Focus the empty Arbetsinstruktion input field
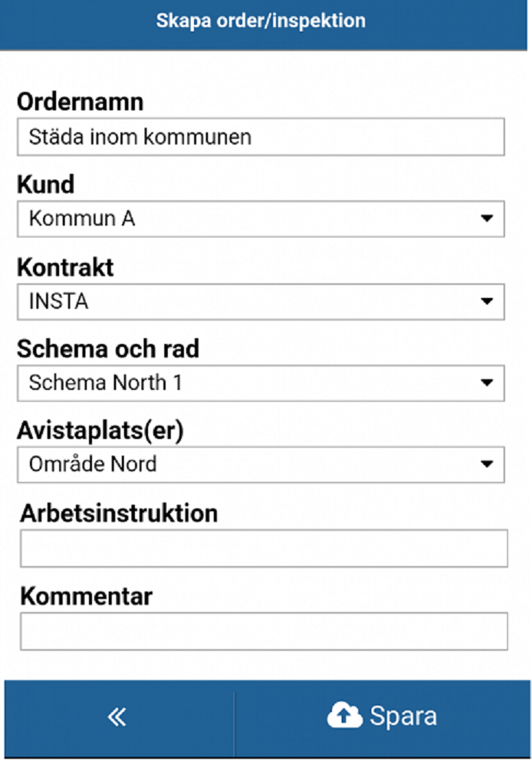This screenshot has width=532, height=761. 264,548
